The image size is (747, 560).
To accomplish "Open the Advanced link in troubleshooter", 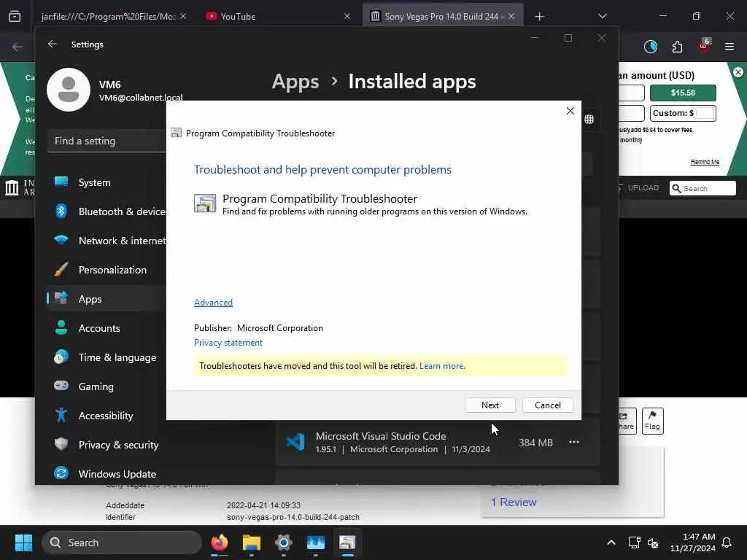I will click(x=214, y=303).
